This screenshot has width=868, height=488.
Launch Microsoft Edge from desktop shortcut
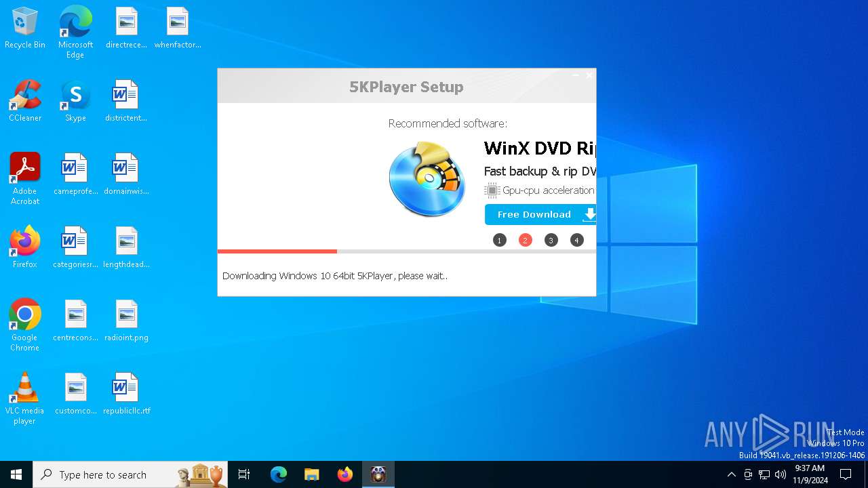(75, 32)
